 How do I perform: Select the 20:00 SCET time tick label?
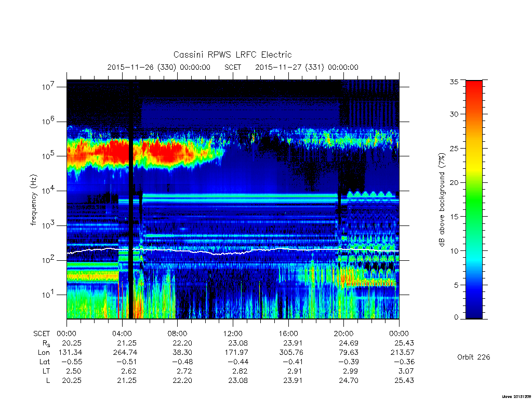[x=344, y=334]
